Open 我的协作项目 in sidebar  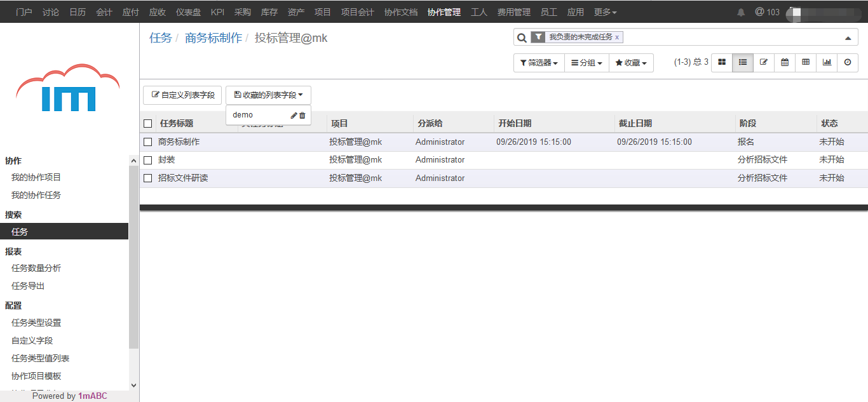pyautogui.click(x=36, y=178)
